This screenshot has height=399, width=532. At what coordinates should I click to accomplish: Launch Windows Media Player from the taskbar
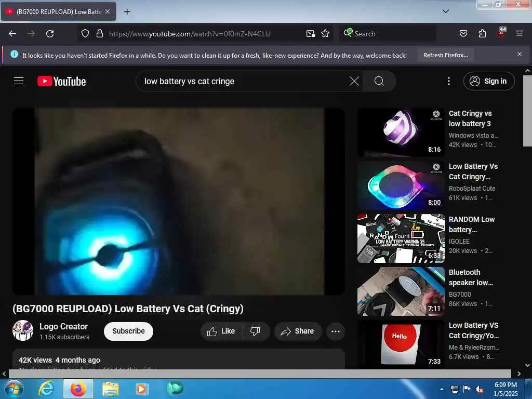pos(141,389)
